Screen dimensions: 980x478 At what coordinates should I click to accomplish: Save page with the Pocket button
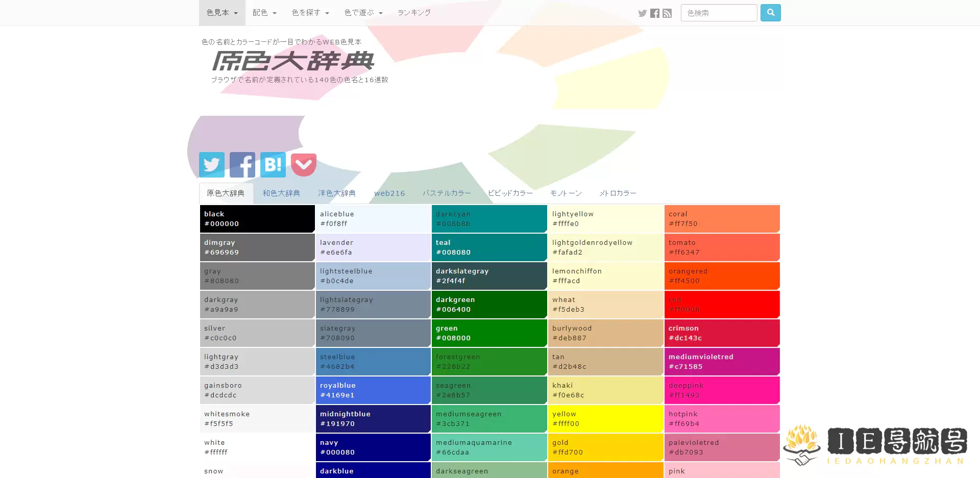click(304, 165)
